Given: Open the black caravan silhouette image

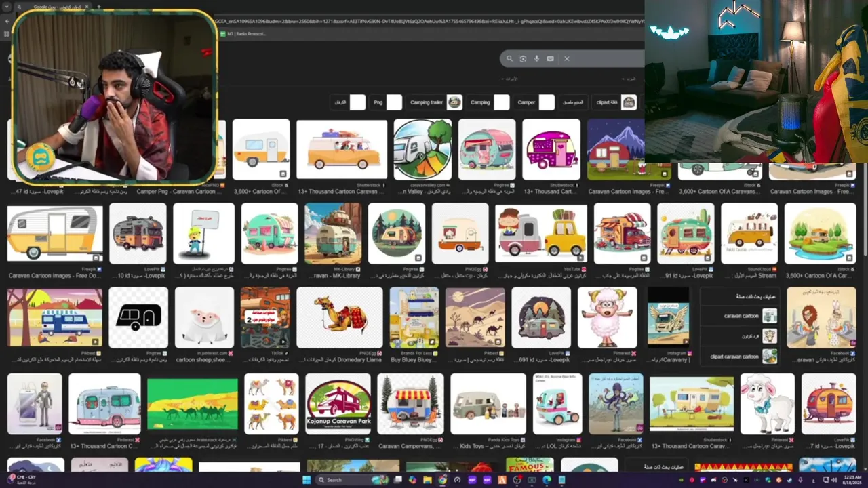Looking at the screenshot, I should click(x=138, y=317).
